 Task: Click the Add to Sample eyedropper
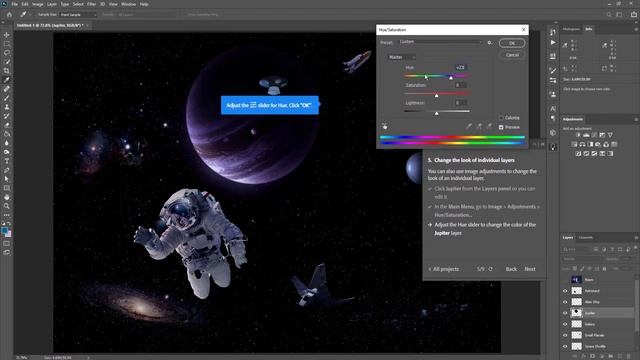click(479, 127)
